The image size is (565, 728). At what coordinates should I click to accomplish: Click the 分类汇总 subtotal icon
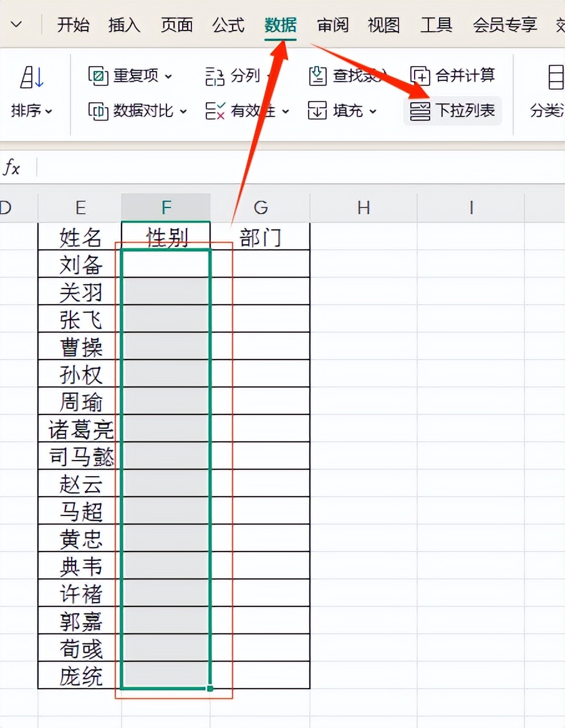point(556,77)
